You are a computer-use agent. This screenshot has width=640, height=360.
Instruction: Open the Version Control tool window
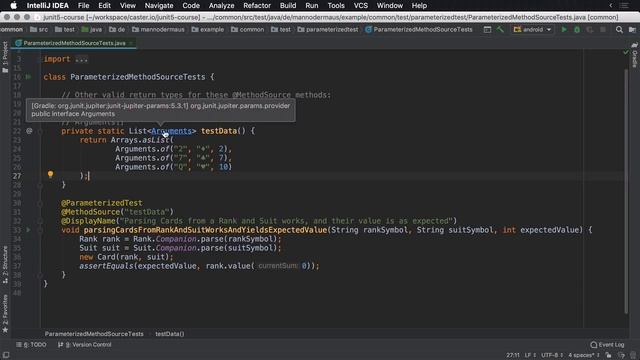84,344
